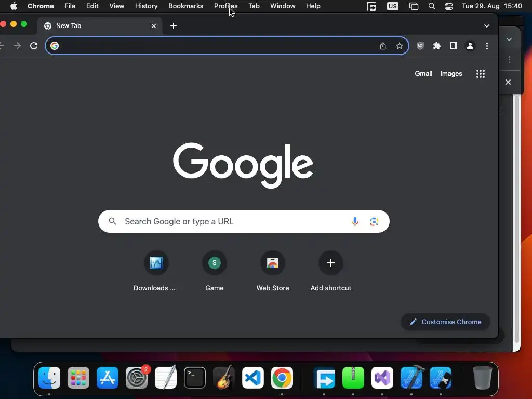Reload the page with the refresh icon
Screen dimensions: 532x399
34,46
